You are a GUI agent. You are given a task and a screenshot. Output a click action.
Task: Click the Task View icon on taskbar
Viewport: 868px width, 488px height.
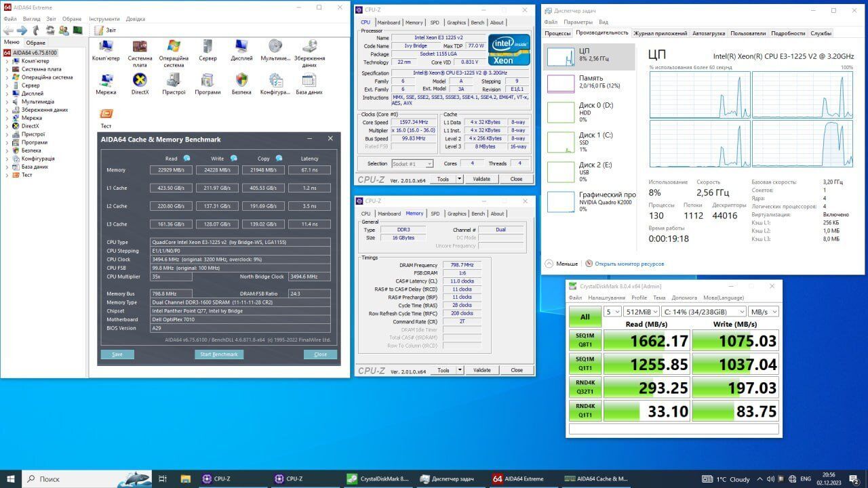(163, 479)
